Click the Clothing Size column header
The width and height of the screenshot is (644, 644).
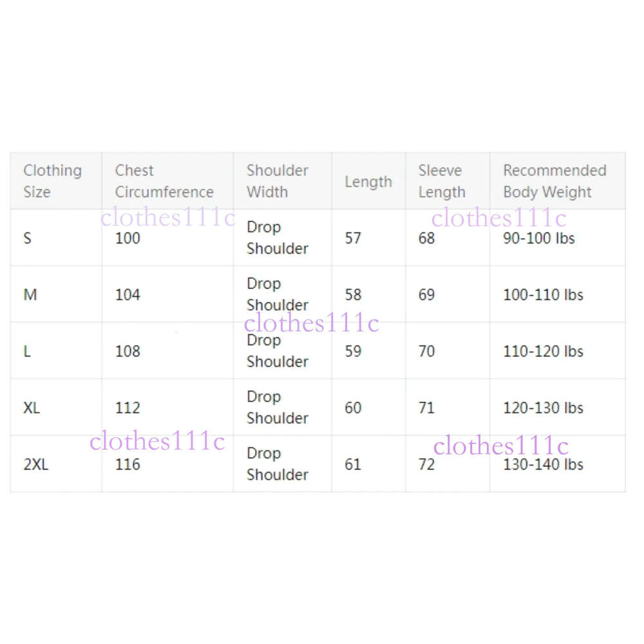(x=53, y=181)
